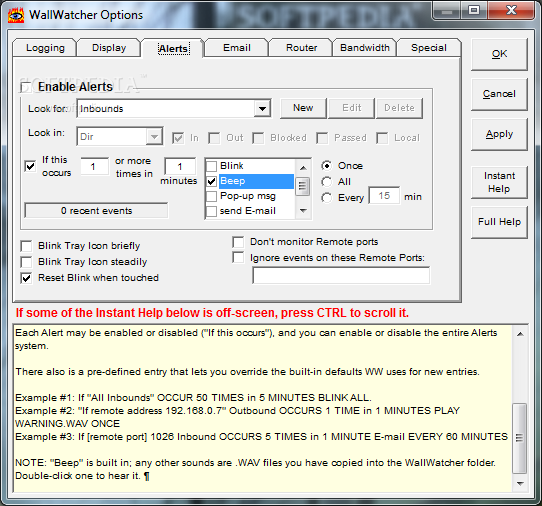Create a New alert entry
The height and width of the screenshot is (506, 542).
(303, 108)
